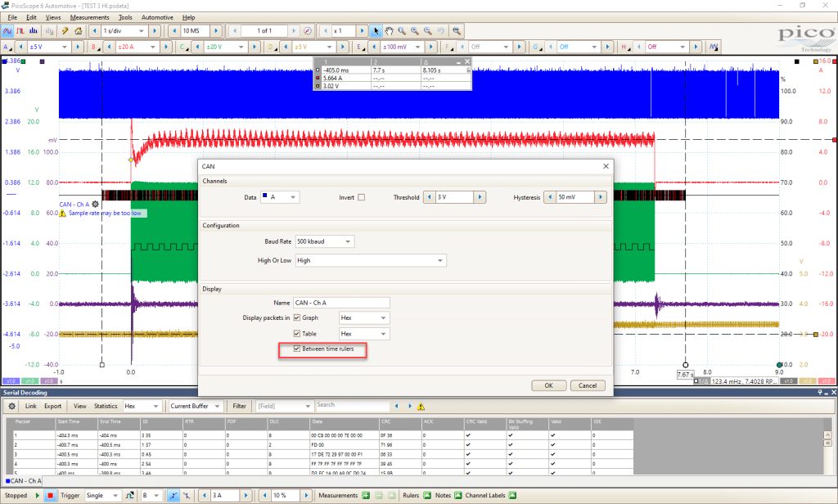
Task: Open the Help menu
Action: [188, 17]
